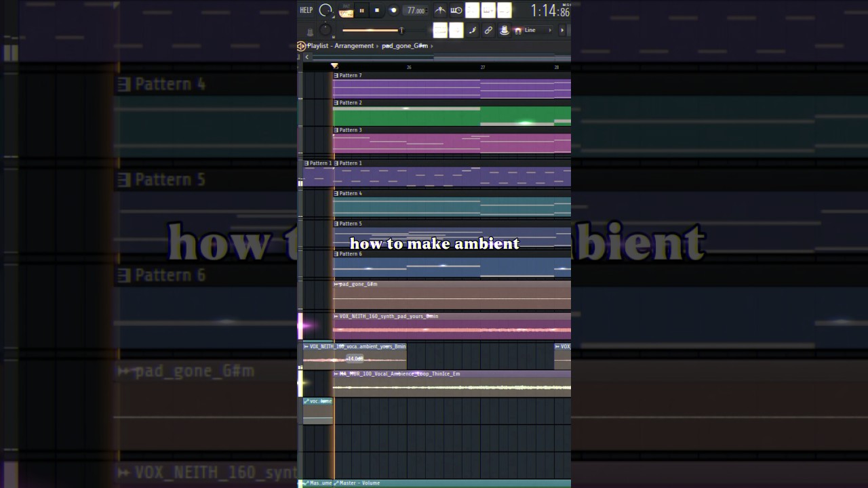This screenshot has height=488, width=868.
Task: Select the Pattern 6 clip
Action: point(452,264)
